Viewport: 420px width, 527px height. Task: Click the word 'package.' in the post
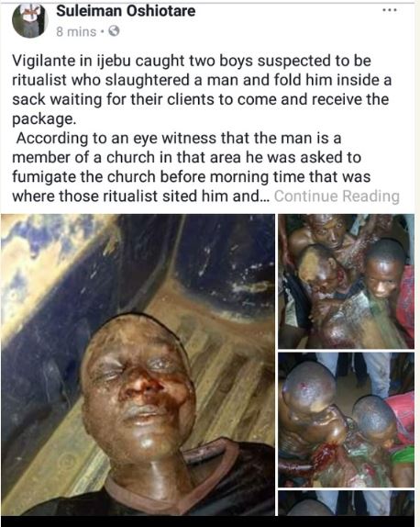point(44,119)
